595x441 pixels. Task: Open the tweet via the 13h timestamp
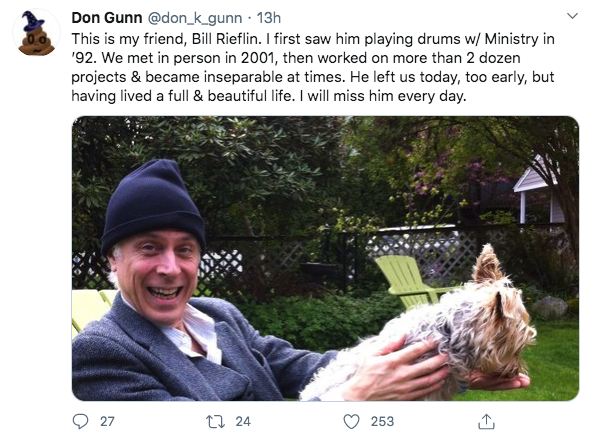click(269, 18)
